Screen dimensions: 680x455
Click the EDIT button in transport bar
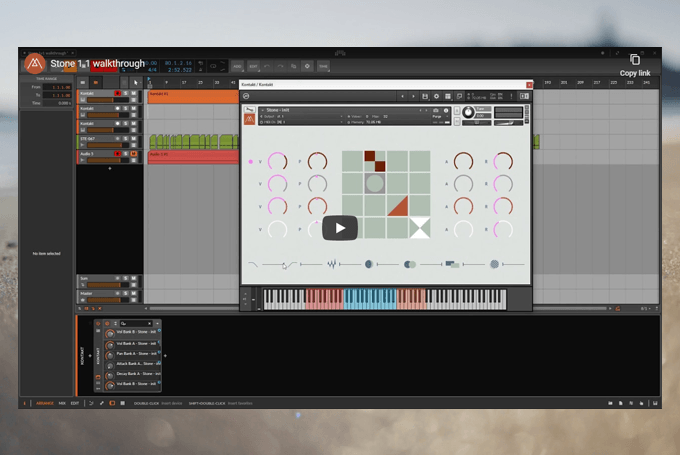254,66
